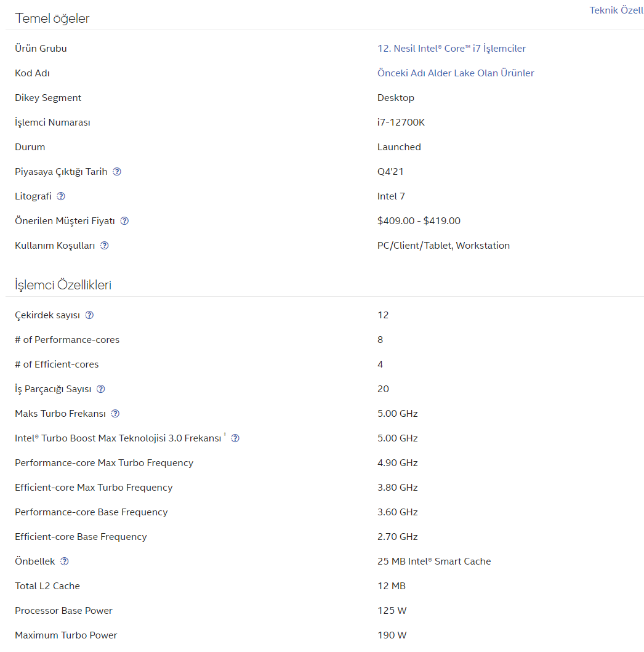Click the Önbellek help icon
The width and height of the screenshot is (644, 652).
tap(65, 561)
